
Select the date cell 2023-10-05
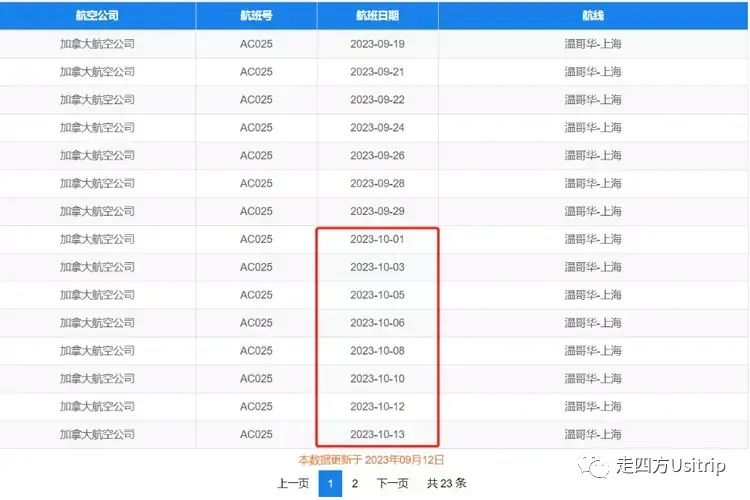coord(377,295)
